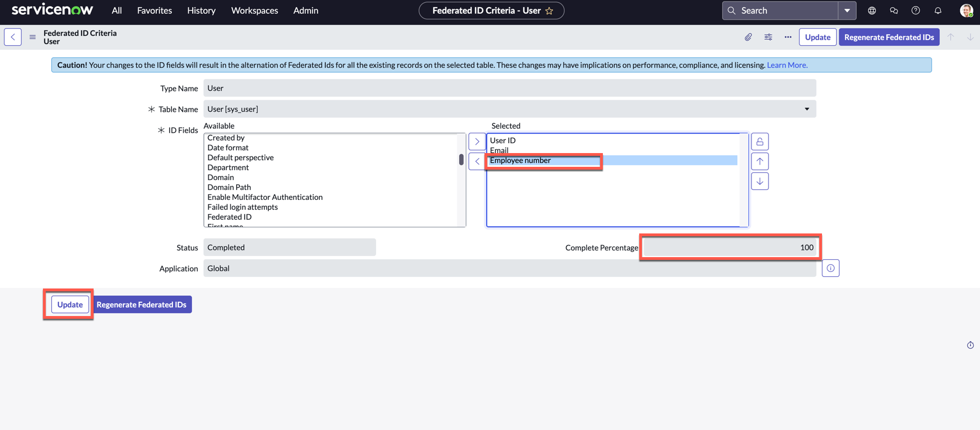Open the help question mark icon
Viewport: 980px width, 430px height.
916,10
